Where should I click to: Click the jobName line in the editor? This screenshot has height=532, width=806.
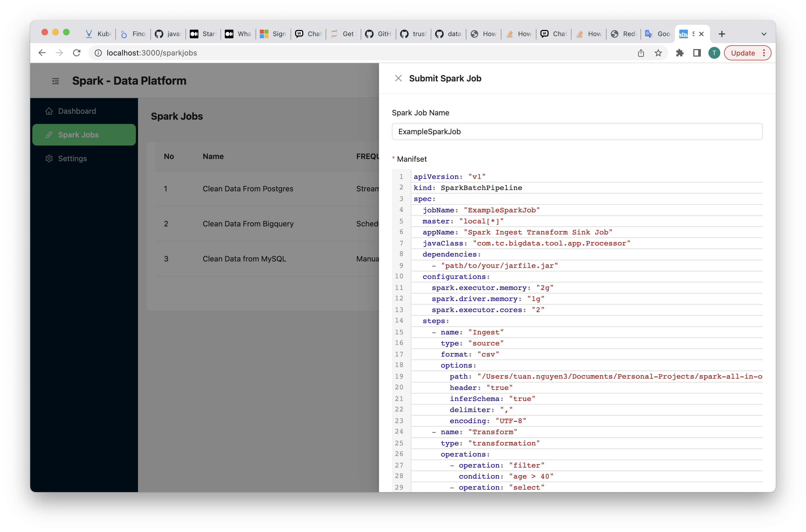[587, 210]
